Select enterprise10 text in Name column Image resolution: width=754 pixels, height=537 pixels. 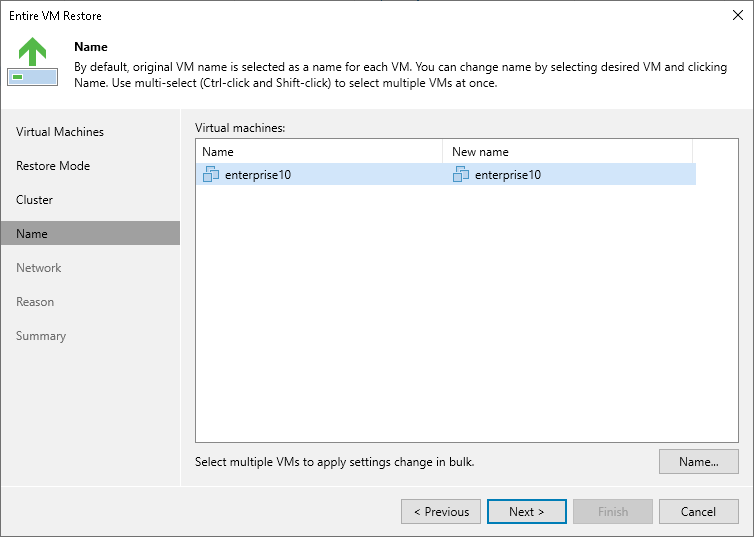coord(258,175)
